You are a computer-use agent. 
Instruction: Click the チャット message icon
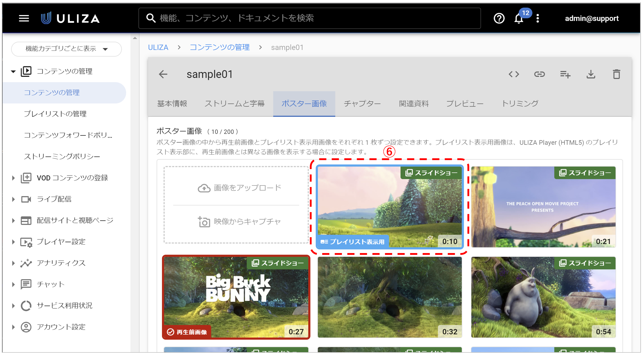click(x=26, y=285)
